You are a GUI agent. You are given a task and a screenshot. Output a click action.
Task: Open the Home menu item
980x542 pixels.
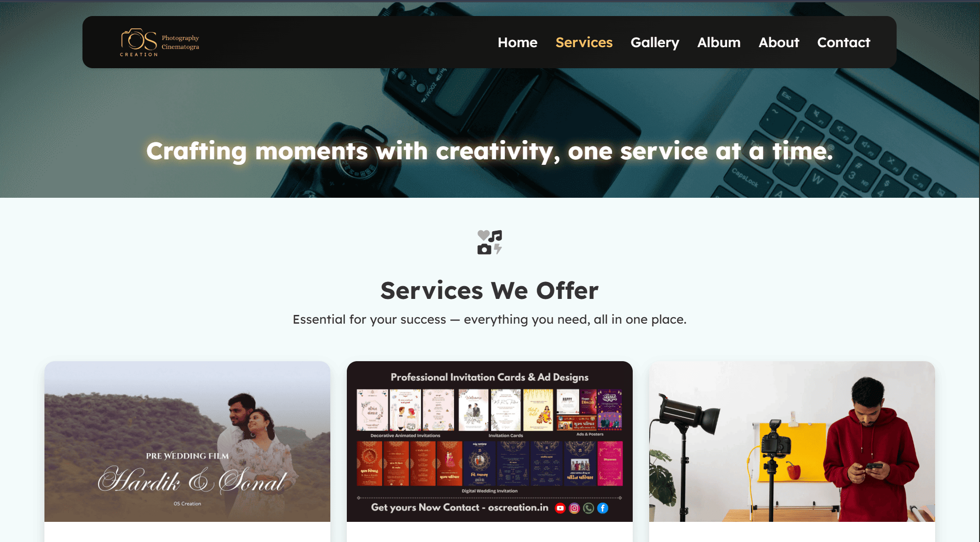517,42
